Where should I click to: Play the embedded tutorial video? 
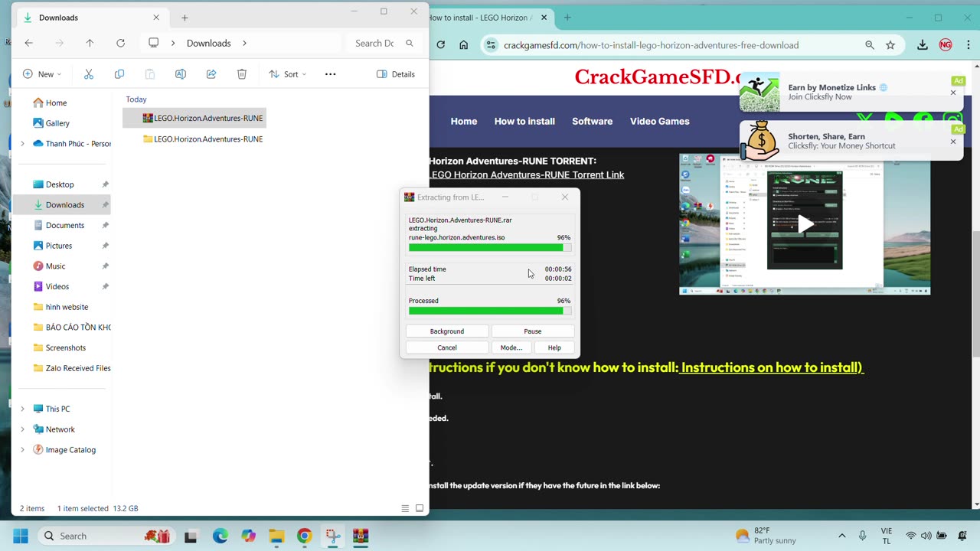pos(805,224)
